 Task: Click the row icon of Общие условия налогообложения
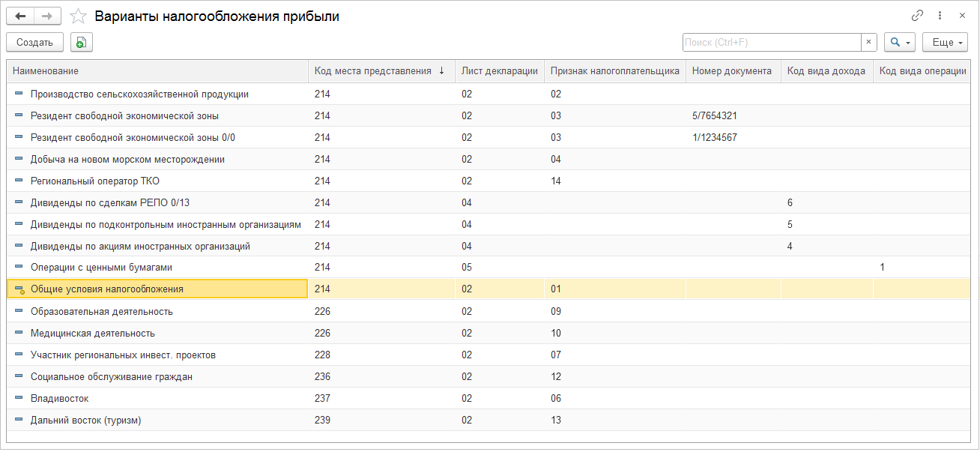pos(19,289)
